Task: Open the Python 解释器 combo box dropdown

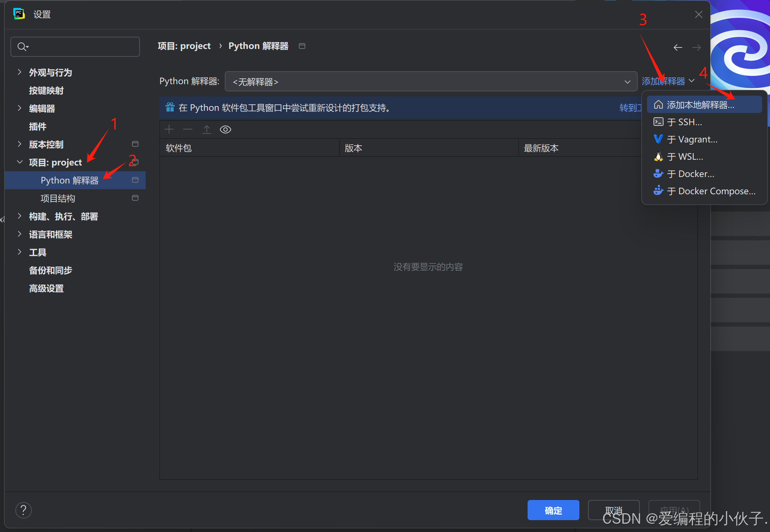Action: pyautogui.click(x=431, y=82)
